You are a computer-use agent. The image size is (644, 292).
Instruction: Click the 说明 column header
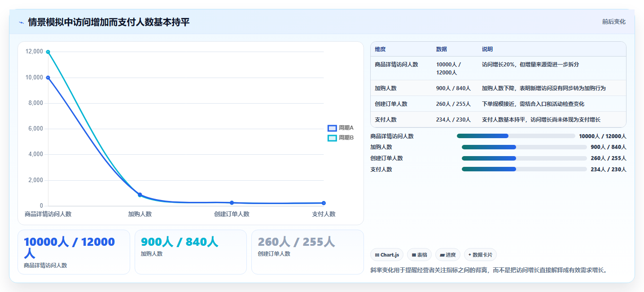(487, 49)
